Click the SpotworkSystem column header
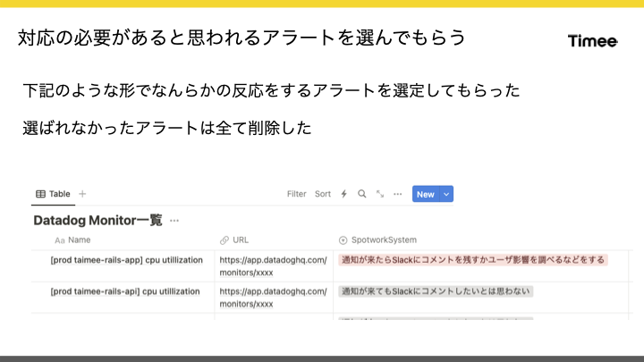The image size is (644, 362). click(377, 240)
